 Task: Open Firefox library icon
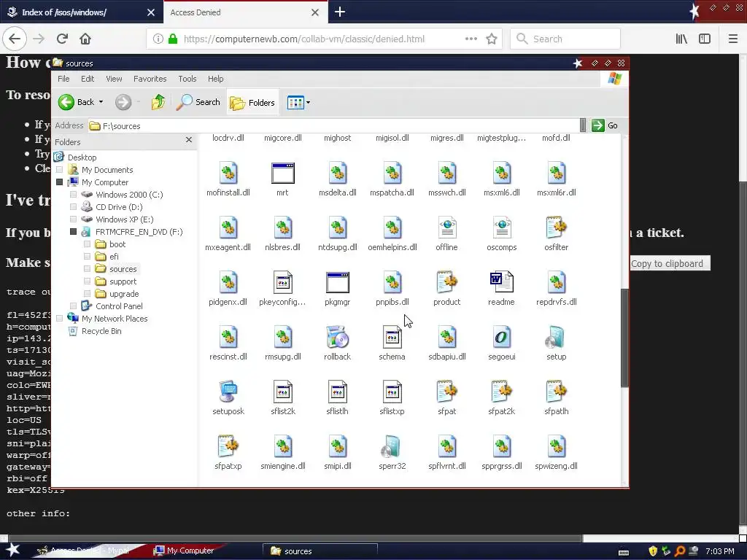681,39
